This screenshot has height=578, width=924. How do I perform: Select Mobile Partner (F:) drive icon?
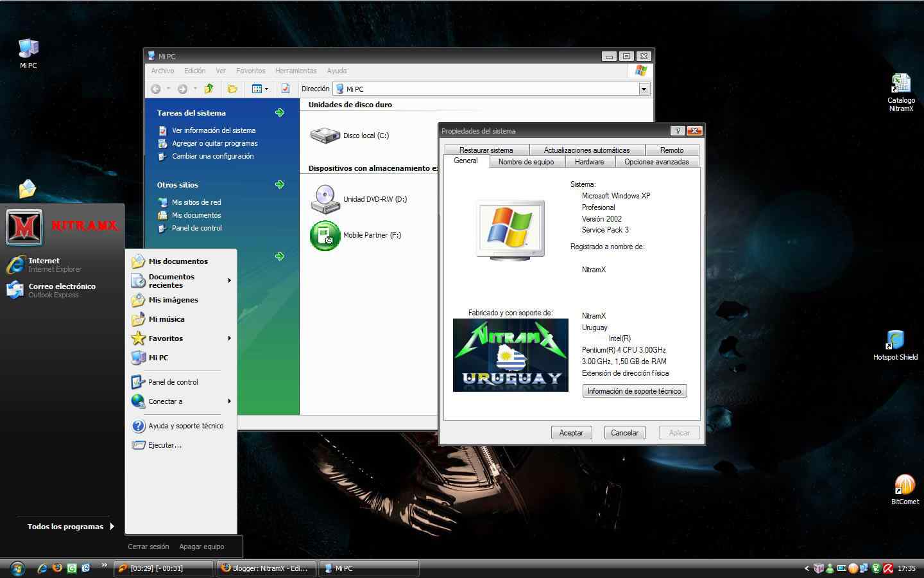click(x=325, y=235)
